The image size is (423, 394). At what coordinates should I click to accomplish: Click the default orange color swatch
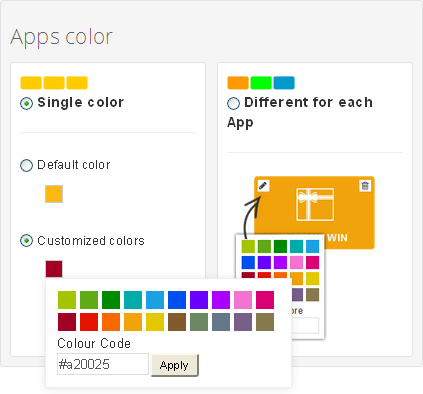[x=54, y=194]
